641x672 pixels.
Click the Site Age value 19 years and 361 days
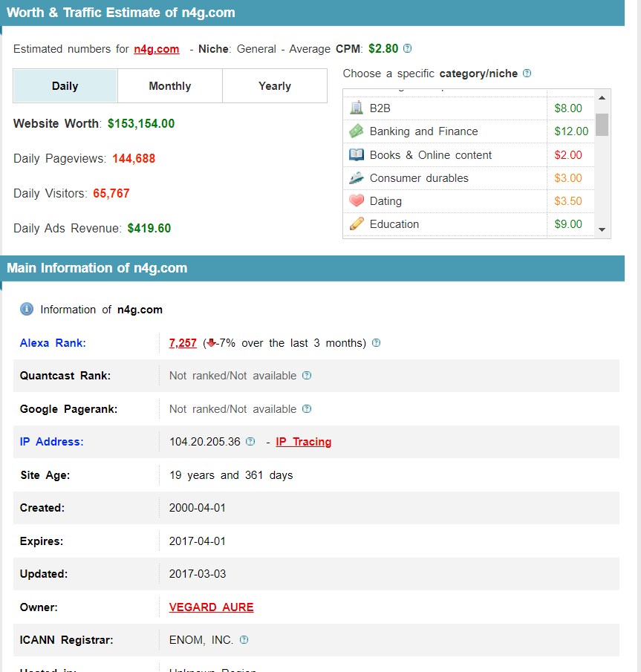point(231,475)
